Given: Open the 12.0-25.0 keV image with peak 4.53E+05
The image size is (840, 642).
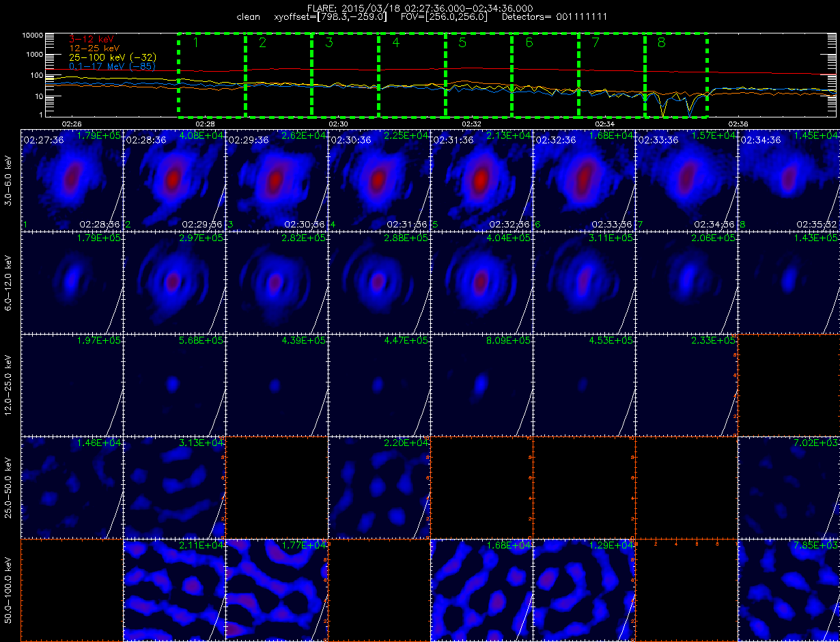Looking at the screenshot, I should click(x=584, y=385).
